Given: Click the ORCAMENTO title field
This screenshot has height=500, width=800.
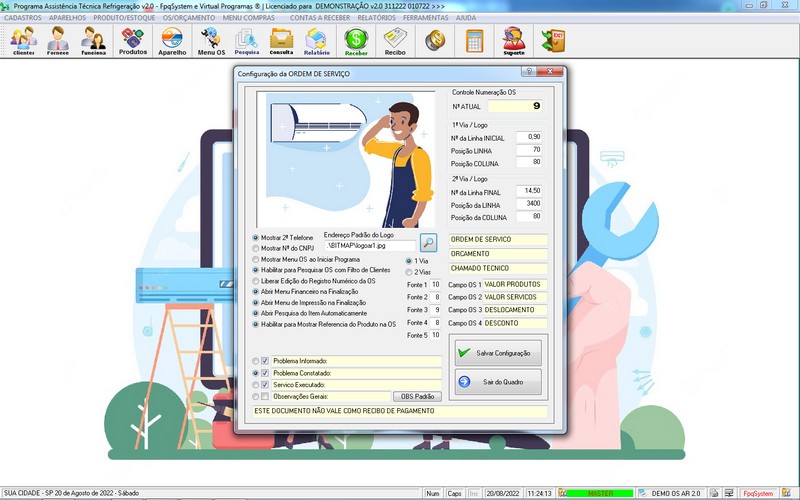Looking at the screenshot, I should (498, 254).
